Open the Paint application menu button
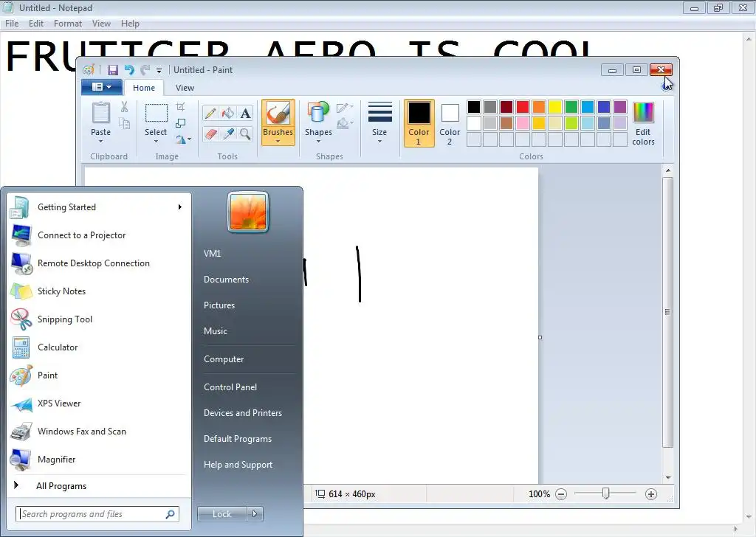 [102, 87]
